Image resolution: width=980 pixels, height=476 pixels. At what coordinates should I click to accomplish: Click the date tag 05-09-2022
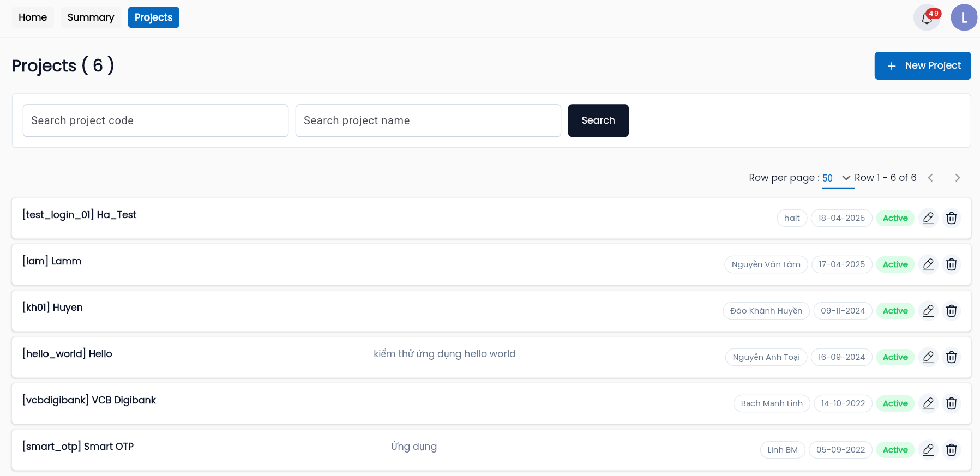(x=840, y=450)
